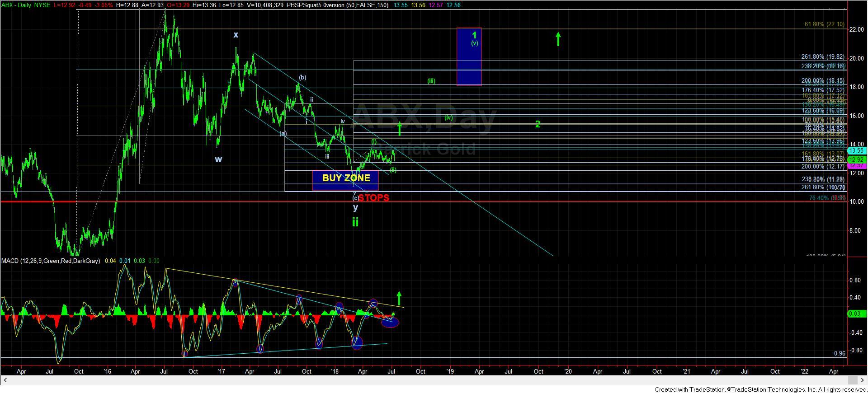
Task: Select the 61.80% (22.10) Fibonacci label
Action: [x=824, y=24]
